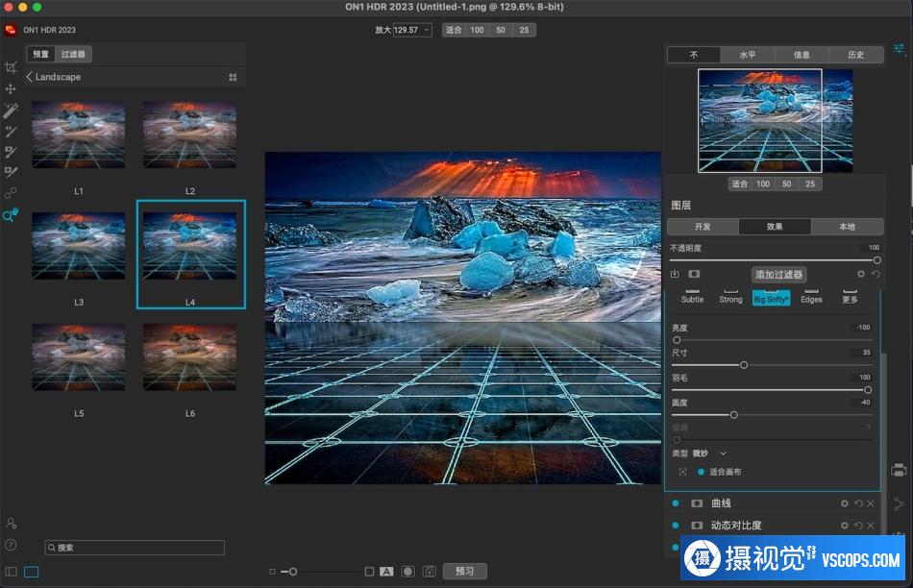Viewport: 913px width, 588px height.
Task: Open the Help question mark icon
Action: [x=11, y=545]
